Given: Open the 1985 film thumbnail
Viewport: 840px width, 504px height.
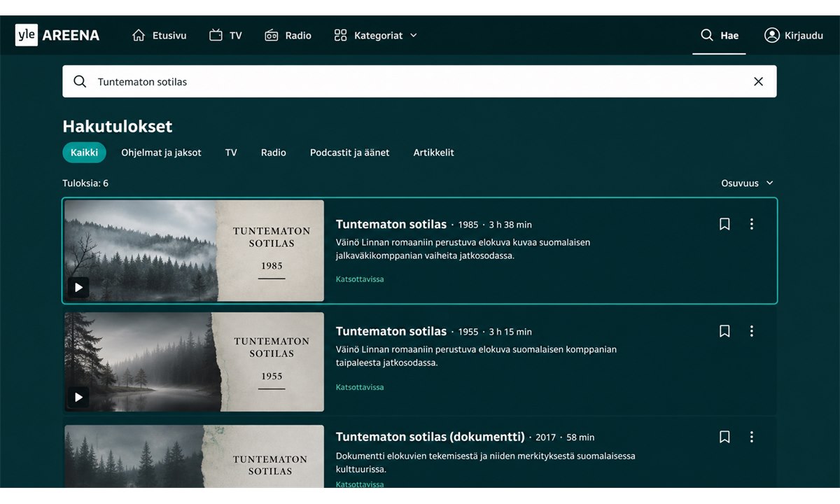Looking at the screenshot, I should click(x=194, y=251).
